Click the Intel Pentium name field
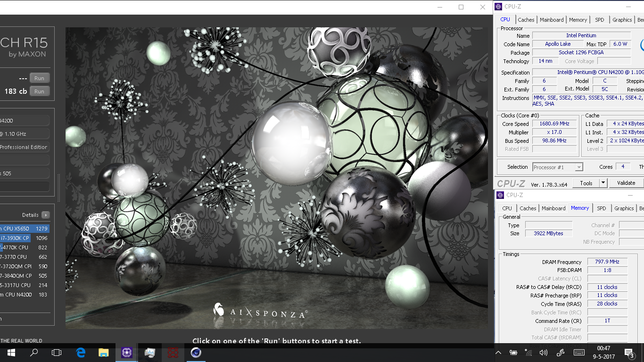 [581, 35]
